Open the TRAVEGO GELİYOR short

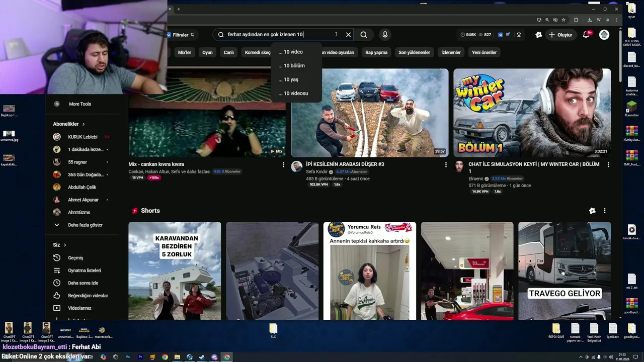565,271
